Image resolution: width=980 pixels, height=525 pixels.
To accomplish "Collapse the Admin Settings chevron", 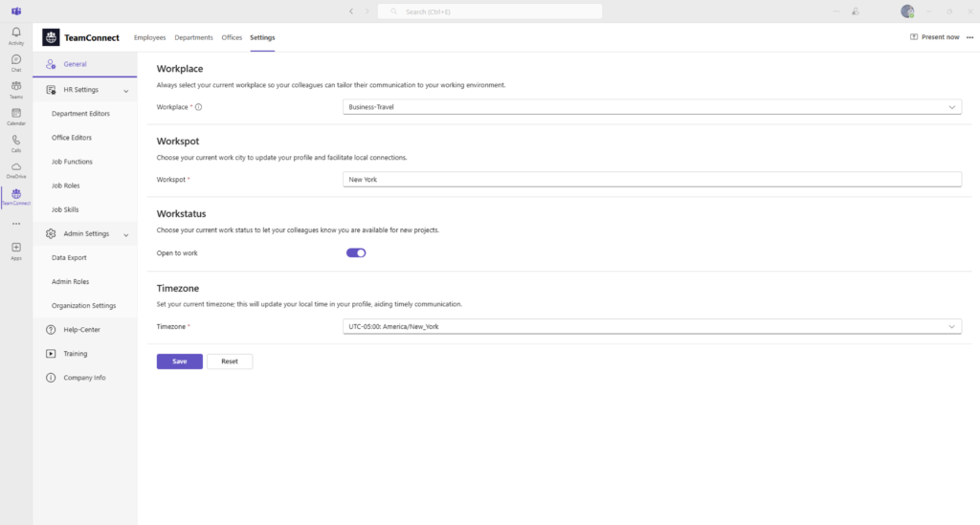I will pyautogui.click(x=125, y=235).
